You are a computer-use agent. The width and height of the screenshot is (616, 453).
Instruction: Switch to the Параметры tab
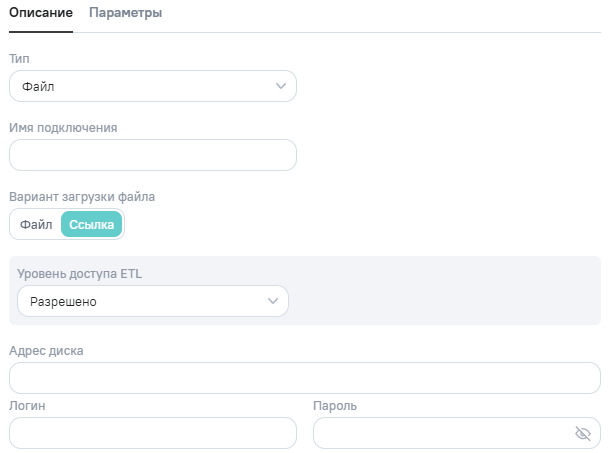point(125,13)
